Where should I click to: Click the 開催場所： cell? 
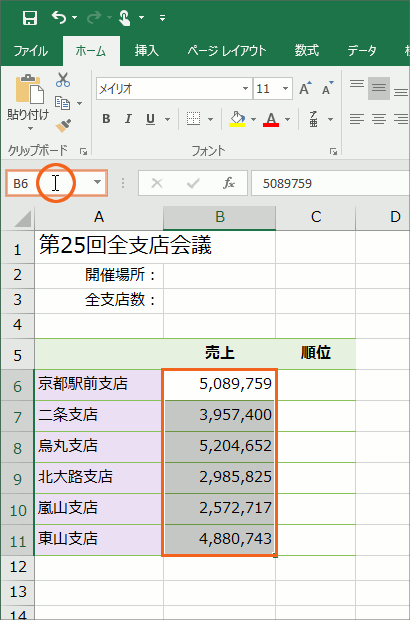pos(99,275)
